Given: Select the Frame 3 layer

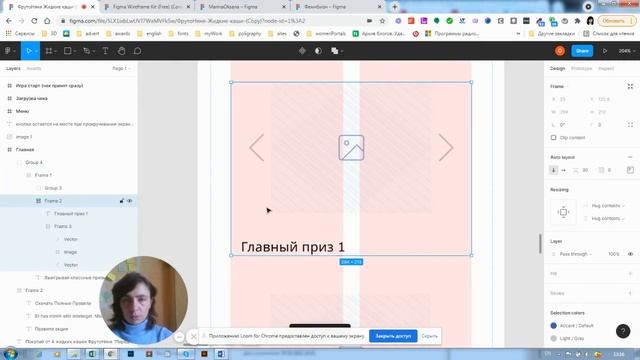Looking at the screenshot, I should coord(62,226).
